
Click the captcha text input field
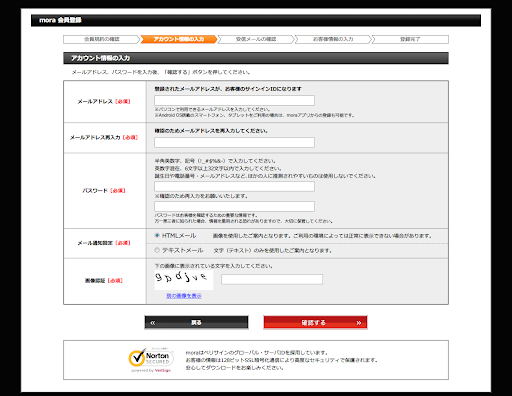pyautogui.click(x=272, y=279)
